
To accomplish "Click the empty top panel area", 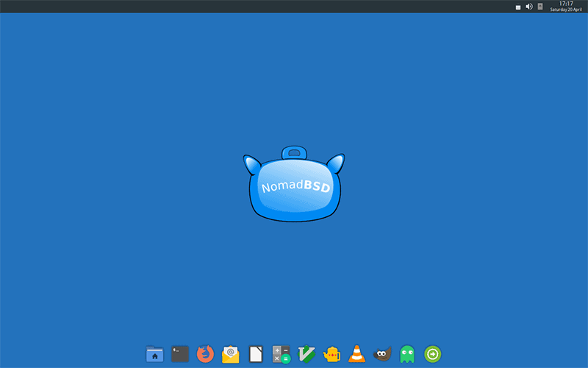I will 257,6.
